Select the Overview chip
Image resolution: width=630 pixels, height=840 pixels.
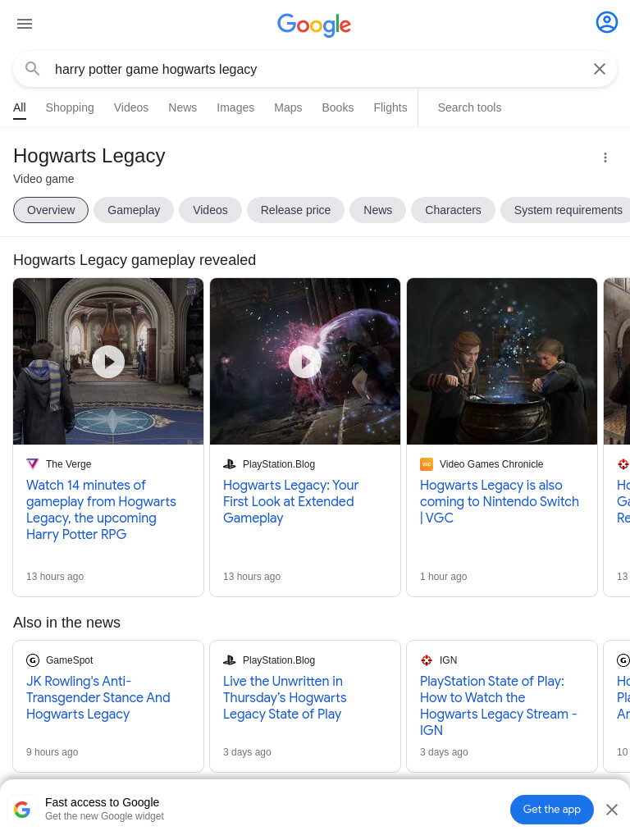tap(51, 210)
